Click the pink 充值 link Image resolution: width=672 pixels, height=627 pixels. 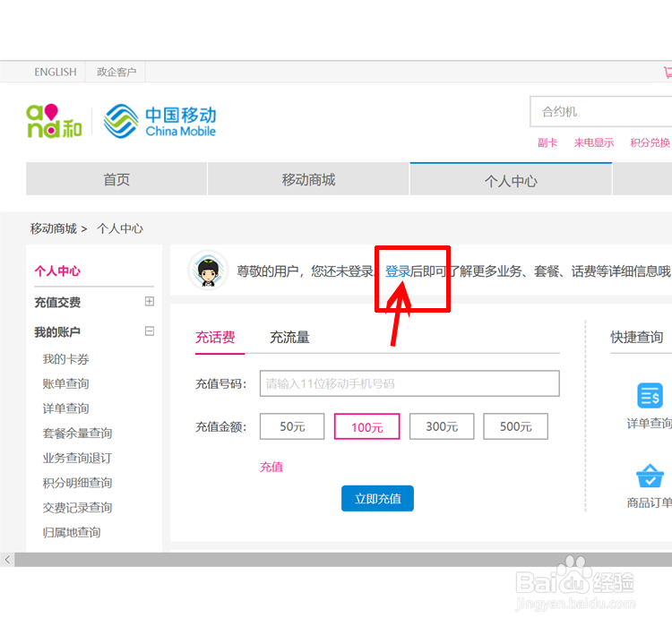tap(271, 467)
